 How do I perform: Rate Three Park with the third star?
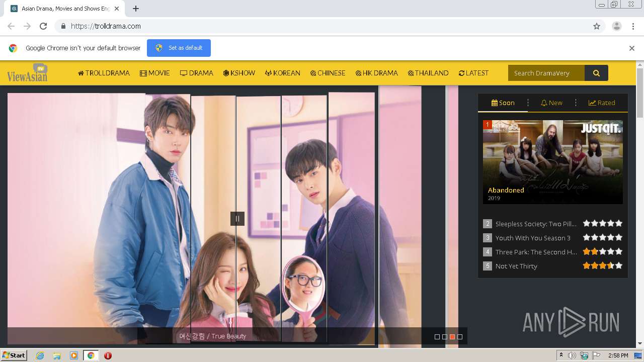coord(603,251)
